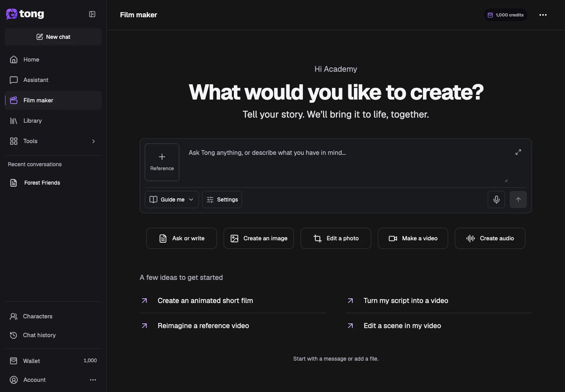Open the Characters page
This screenshot has height=392, width=565.
coord(53,316)
